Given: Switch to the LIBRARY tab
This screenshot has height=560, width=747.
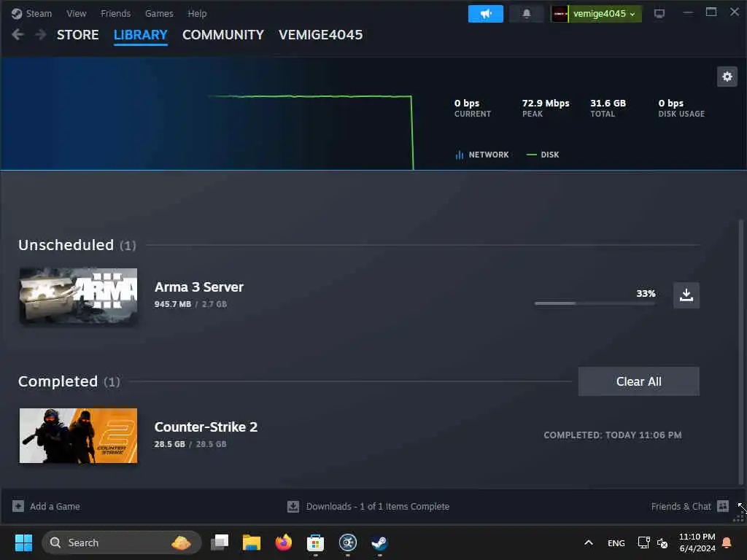Looking at the screenshot, I should [141, 35].
